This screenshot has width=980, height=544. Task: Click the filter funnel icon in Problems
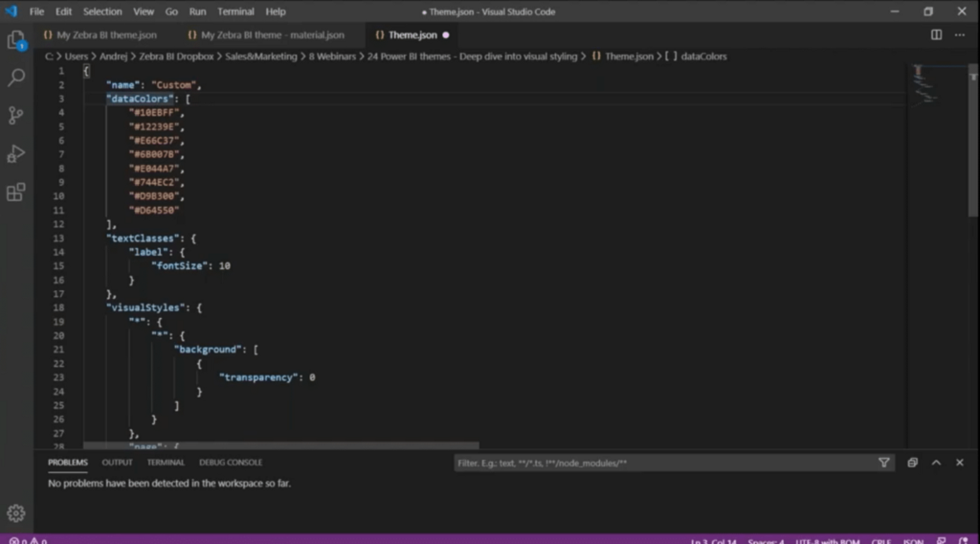883,463
